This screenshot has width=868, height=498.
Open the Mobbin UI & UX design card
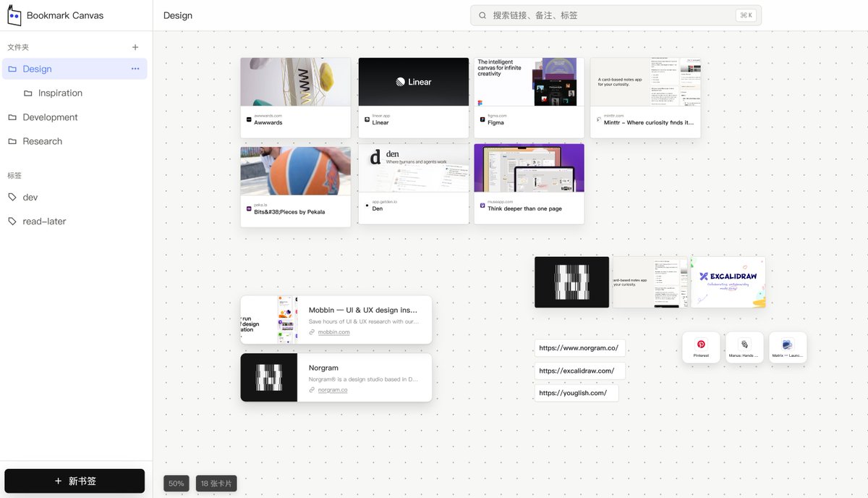(x=336, y=320)
